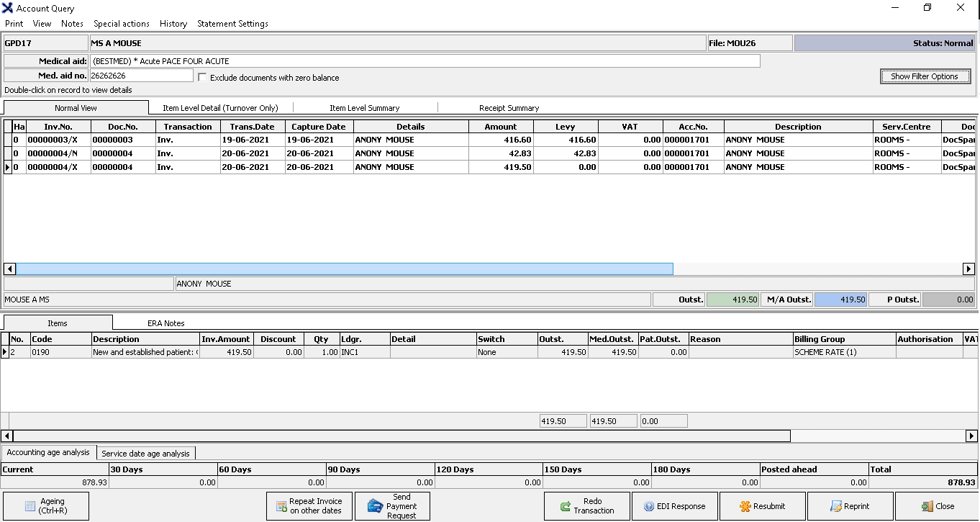Click the Med. aid no. input field
The image size is (980, 522).
coord(141,76)
